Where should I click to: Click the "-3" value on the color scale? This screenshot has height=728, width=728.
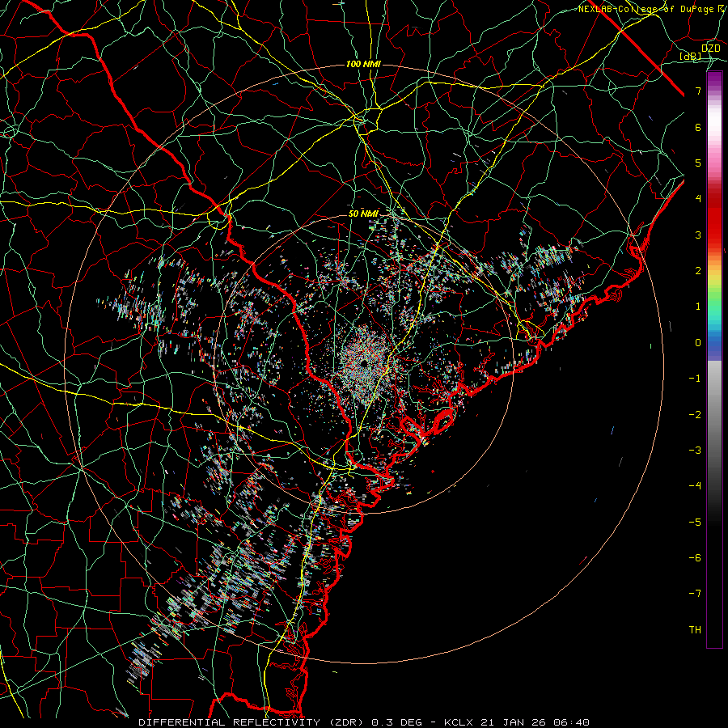point(695,451)
